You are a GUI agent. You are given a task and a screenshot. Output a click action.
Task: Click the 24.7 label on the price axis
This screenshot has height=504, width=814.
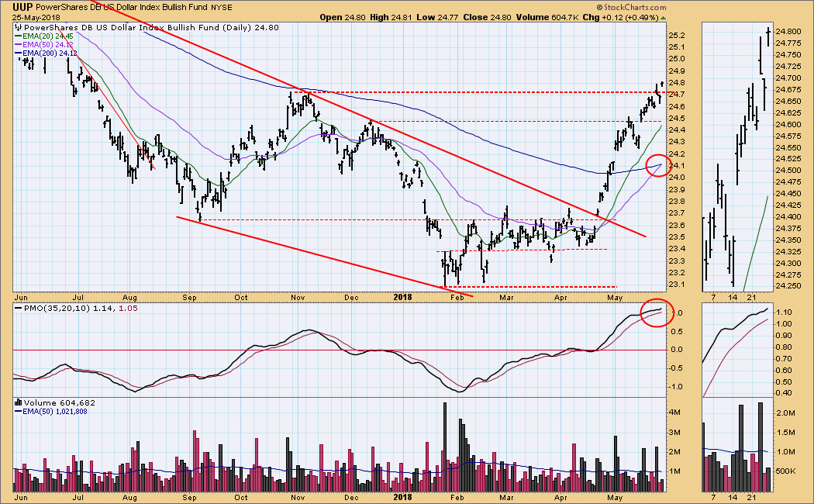click(x=678, y=95)
